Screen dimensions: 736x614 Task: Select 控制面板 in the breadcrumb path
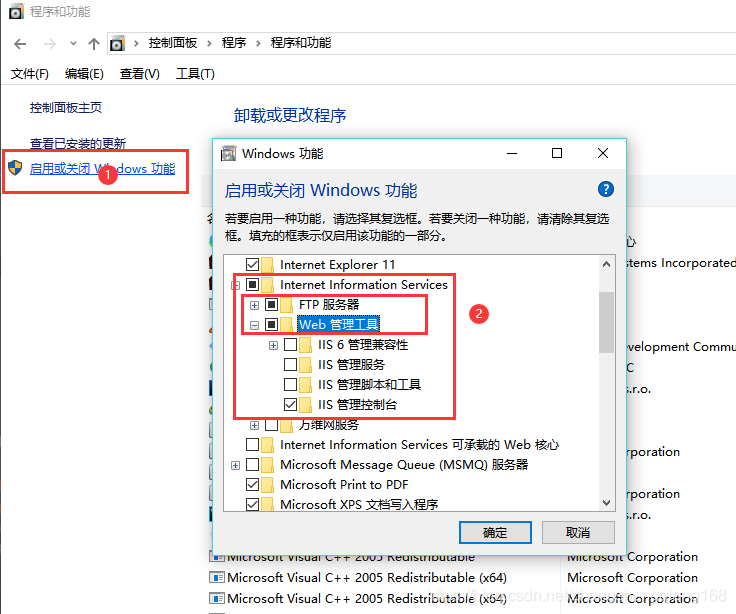coord(173,43)
